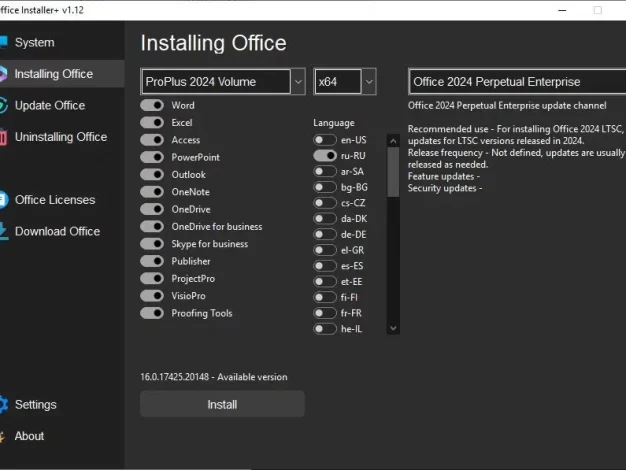Open the Office 2024 Perpetual Enterprise channel combo
626x470 pixels.
pos(517,81)
